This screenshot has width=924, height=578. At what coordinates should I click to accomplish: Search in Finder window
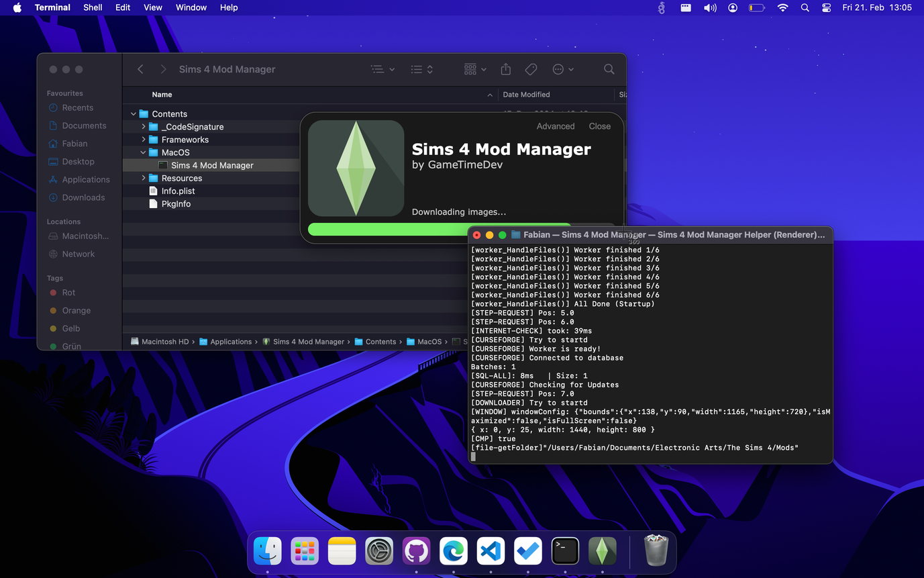[609, 69]
